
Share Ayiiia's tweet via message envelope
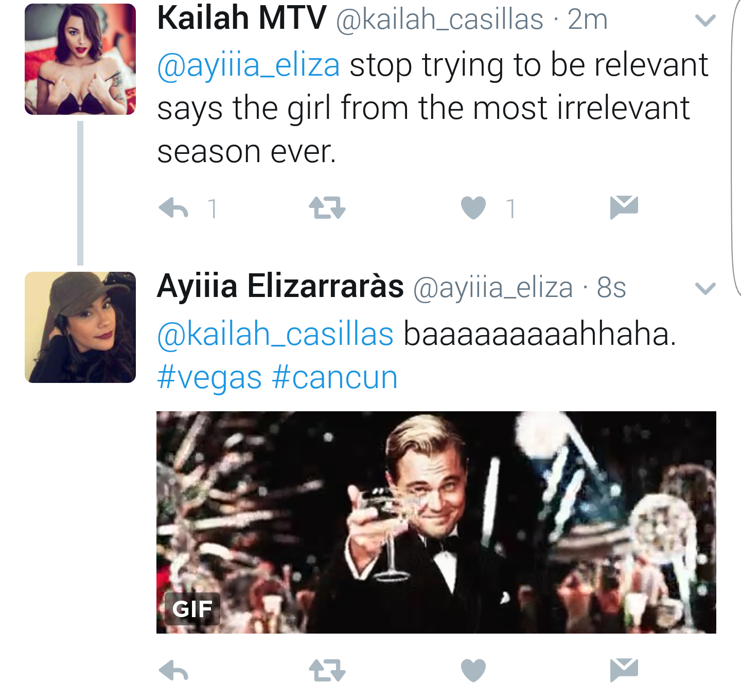624,669
